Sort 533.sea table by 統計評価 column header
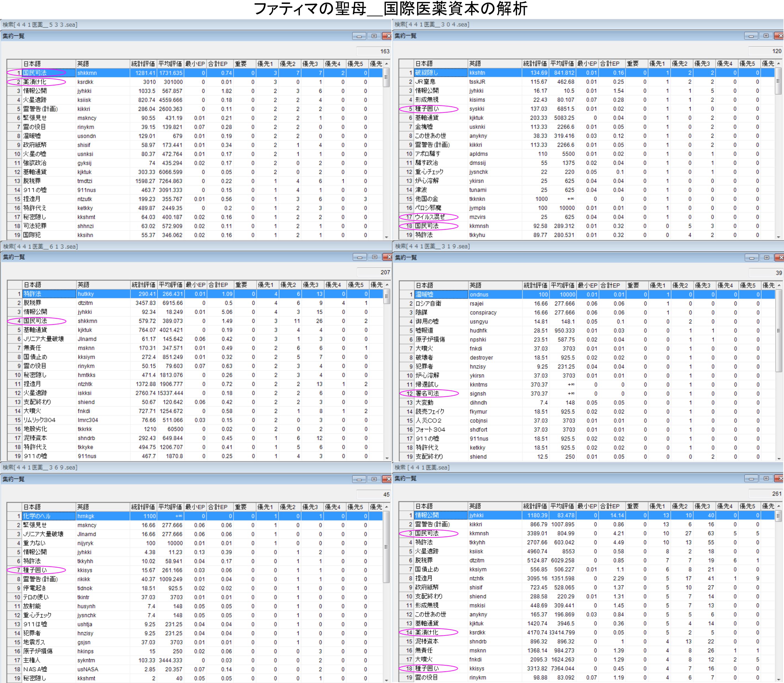The height and width of the screenshot is (683, 784). click(x=143, y=64)
